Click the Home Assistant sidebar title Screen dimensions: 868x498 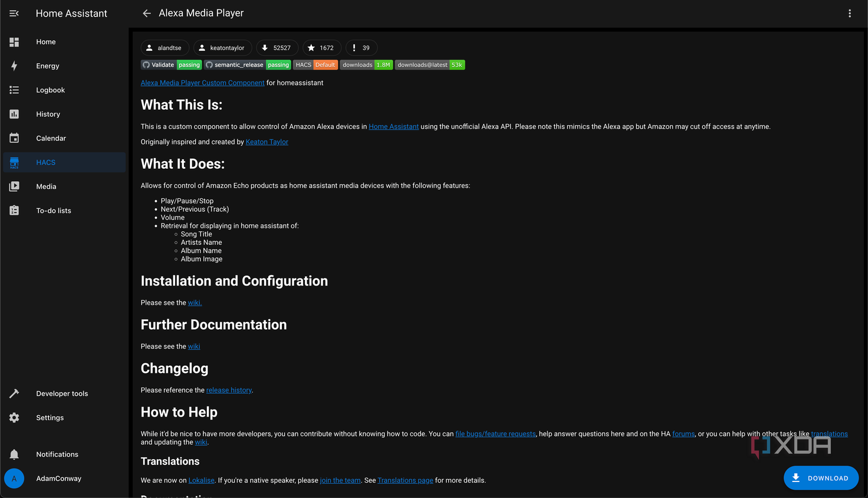click(x=71, y=13)
